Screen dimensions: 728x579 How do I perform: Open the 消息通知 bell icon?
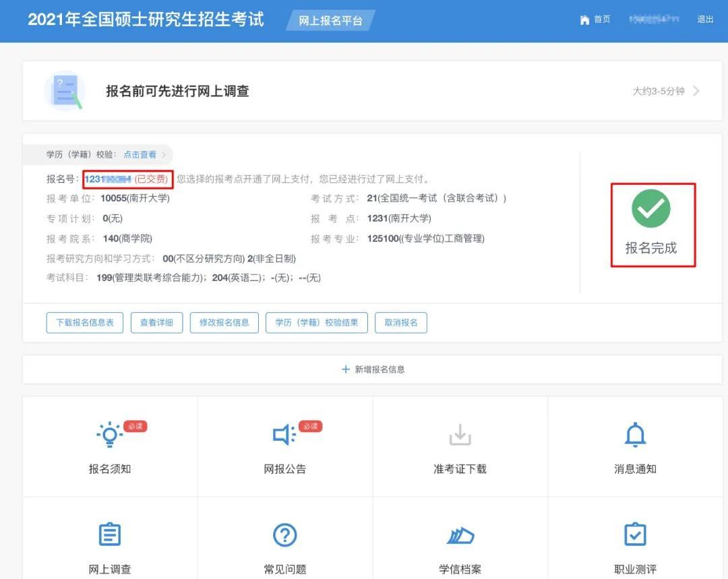(x=634, y=435)
